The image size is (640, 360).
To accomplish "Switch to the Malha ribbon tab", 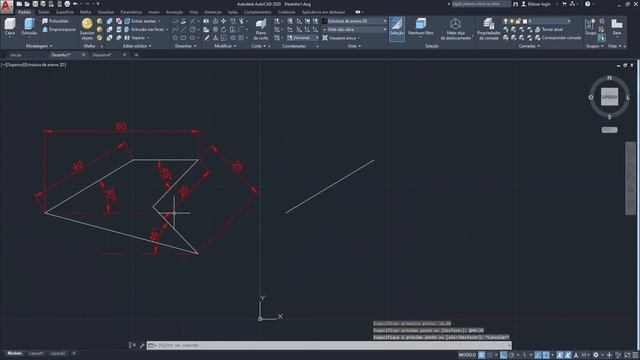I will click(x=85, y=12).
